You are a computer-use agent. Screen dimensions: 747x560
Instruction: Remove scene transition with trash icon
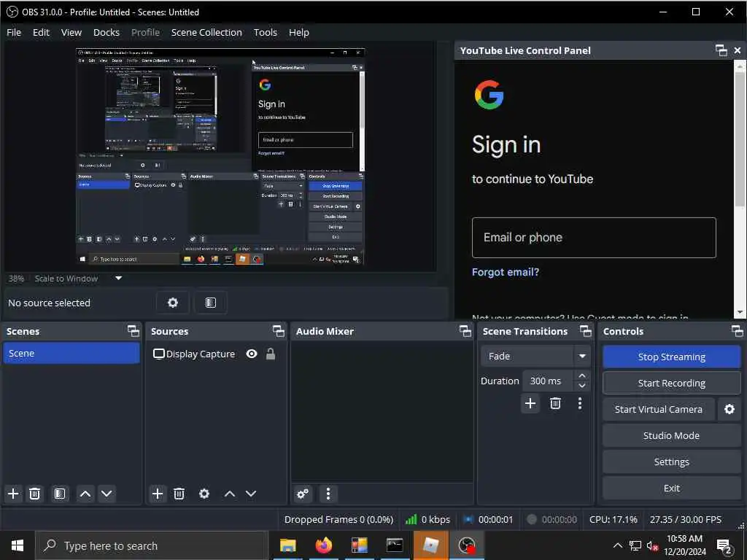pos(555,404)
